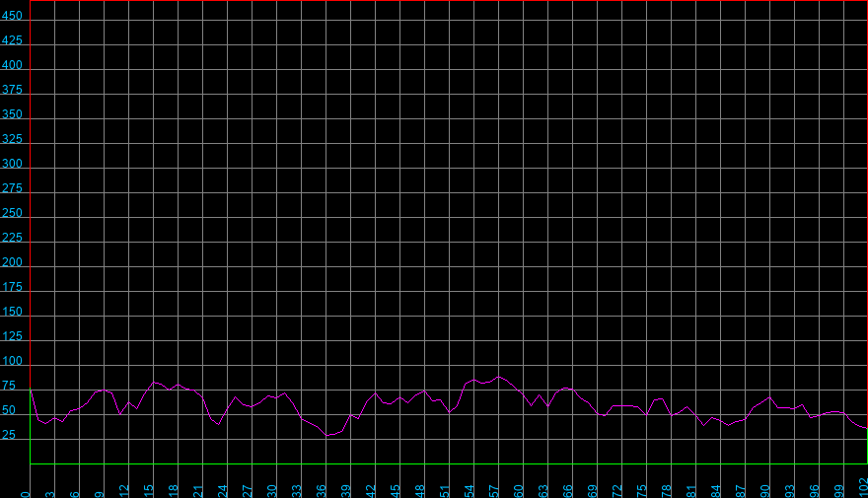Click the magenta line's highest peak above 57
This screenshot has height=498, width=868.
click(x=499, y=377)
